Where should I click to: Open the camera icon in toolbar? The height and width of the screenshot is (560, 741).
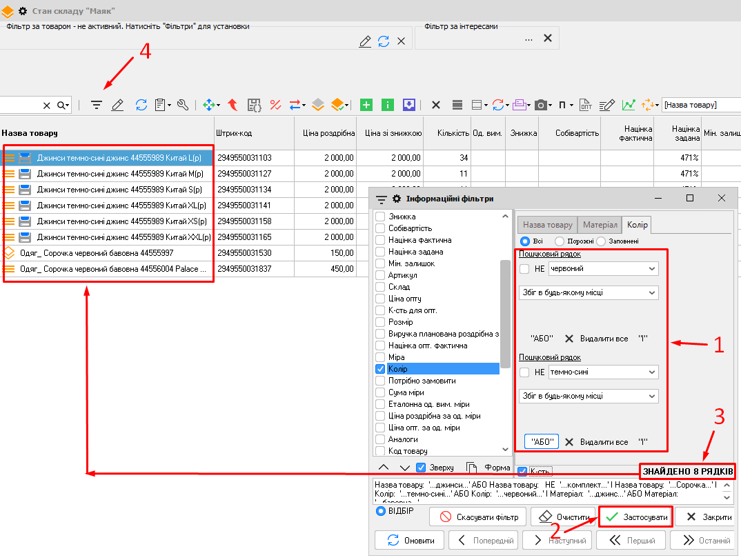pyautogui.click(x=540, y=105)
